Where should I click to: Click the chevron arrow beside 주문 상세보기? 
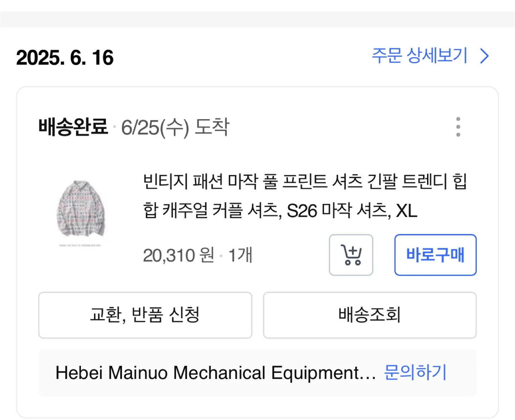coord(484,56)
